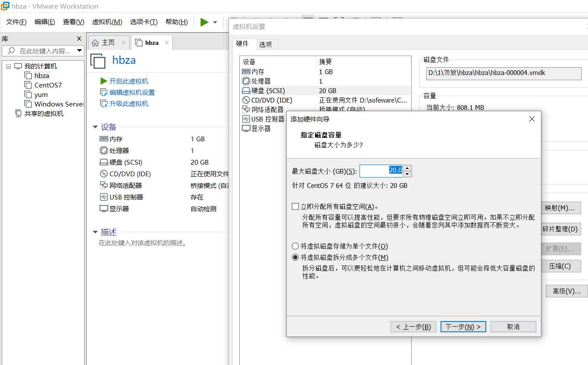The height and width of the screenshot is (365, 588).
Task: Click the USB 控制器 icon in device summary
Action: coord(103,197)
